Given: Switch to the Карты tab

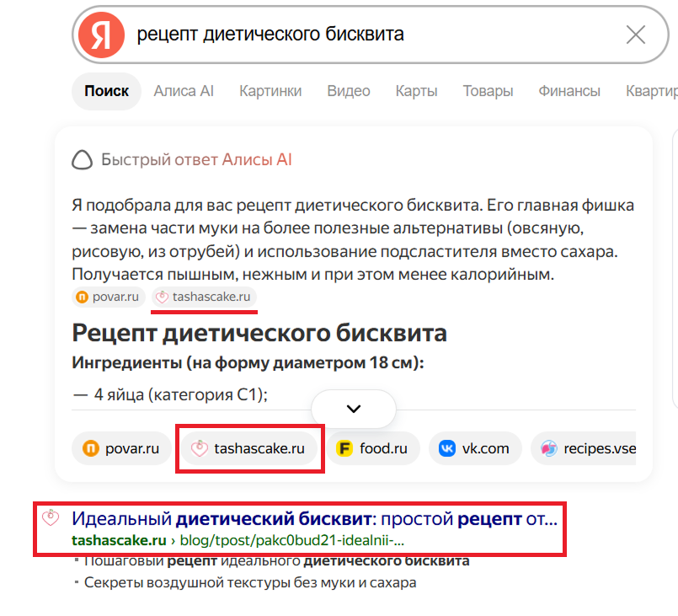Looking at the screenshot, I should point(416,91).
